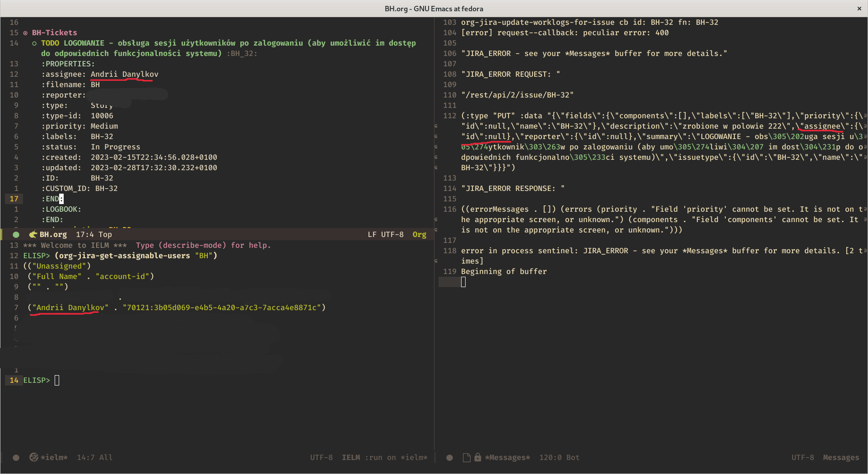
Task: Click the type-id value 10006
Action: pyautogui.click(x=102, y=116)
